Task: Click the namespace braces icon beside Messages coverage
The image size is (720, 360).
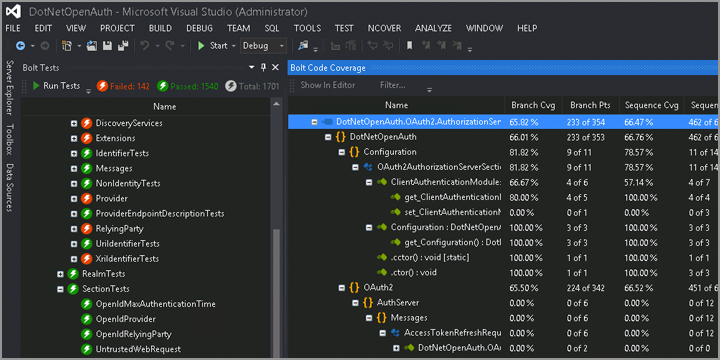Action: click(382, 318)
